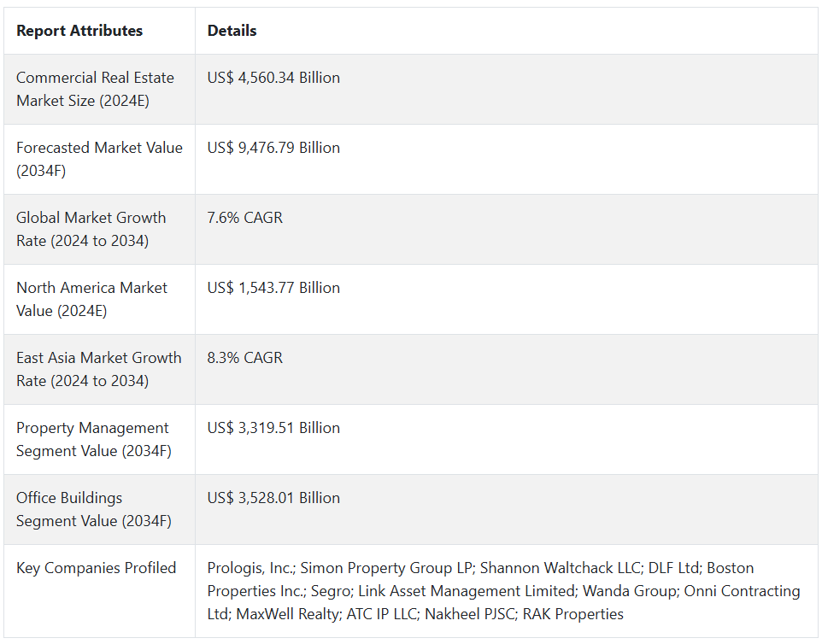Image resolution: width=822 pixels, height=644 pixels.
Task: Click the Details column header
Action: pos(232,31)
